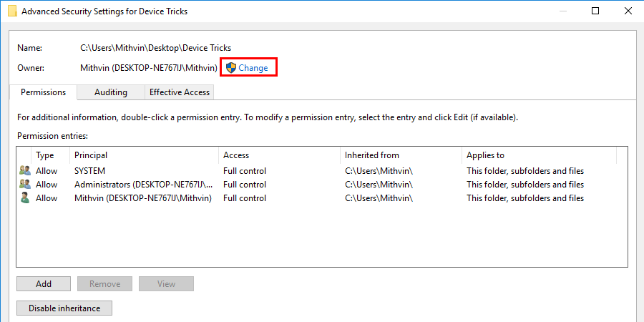The image size is (644, 322).
Task: Click the shield icon next to Change
Action: point(231,68)
